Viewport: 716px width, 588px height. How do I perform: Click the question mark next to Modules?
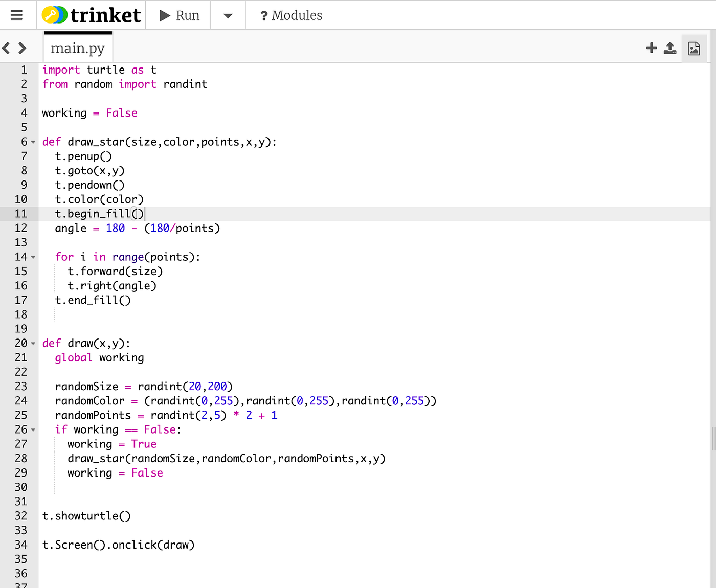264,15
